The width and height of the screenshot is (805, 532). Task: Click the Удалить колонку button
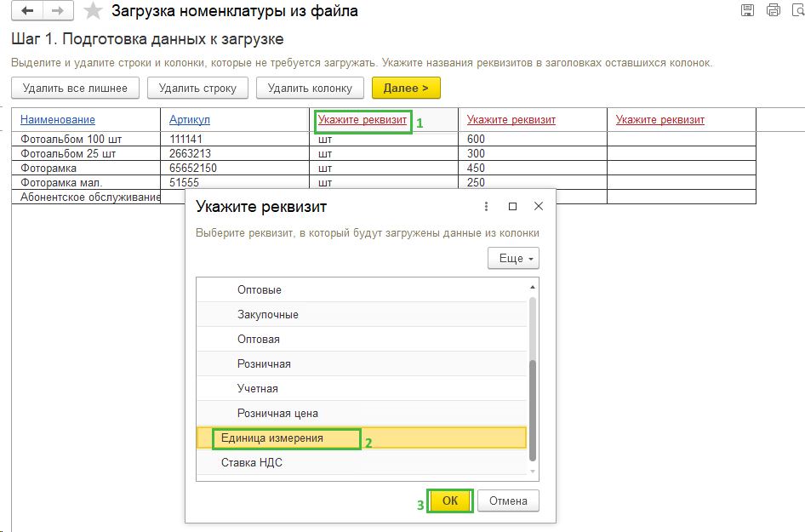pyautogui.click(x=310, y=88)
